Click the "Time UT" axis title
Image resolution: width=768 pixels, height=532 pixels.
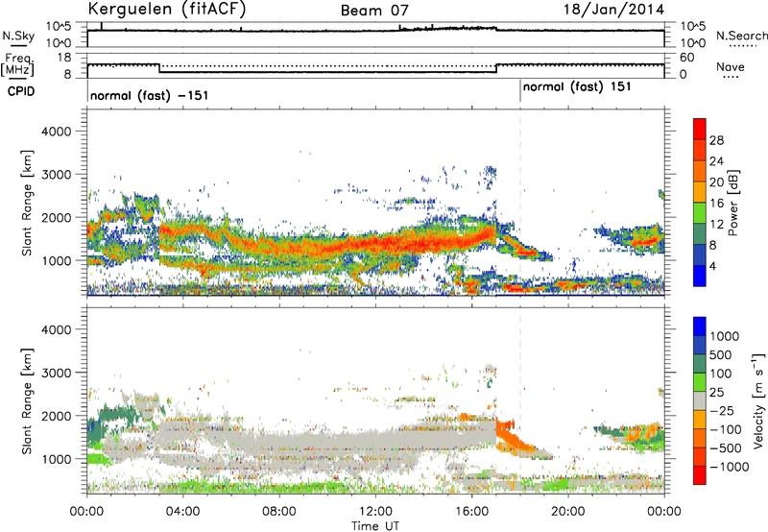click(375, 526)
